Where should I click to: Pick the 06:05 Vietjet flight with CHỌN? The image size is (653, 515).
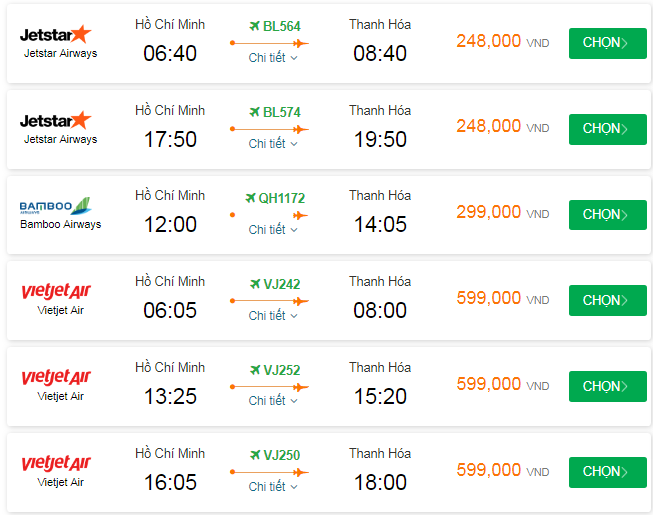click(x=607, y=300)
